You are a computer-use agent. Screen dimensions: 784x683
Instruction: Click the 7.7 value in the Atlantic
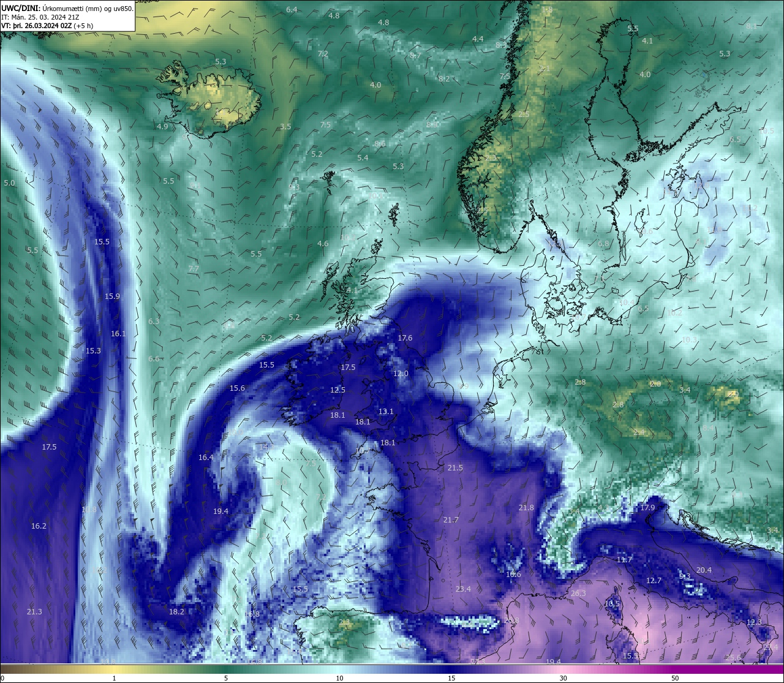click(194, 269)
